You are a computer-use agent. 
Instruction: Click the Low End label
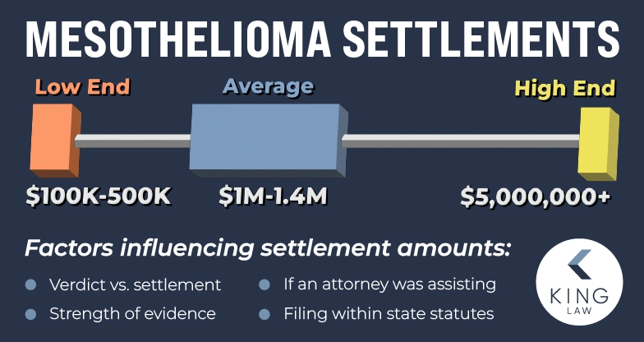coord(82,87)
